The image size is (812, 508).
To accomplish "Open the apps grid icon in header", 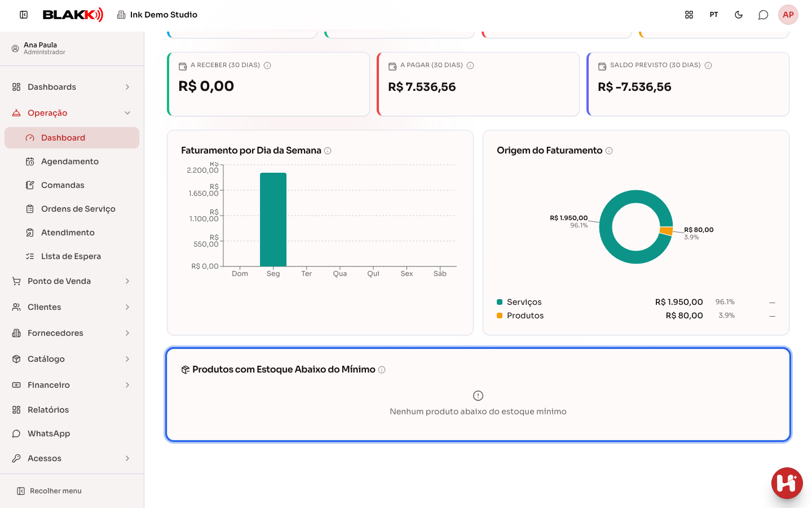I will click(689, 15).
